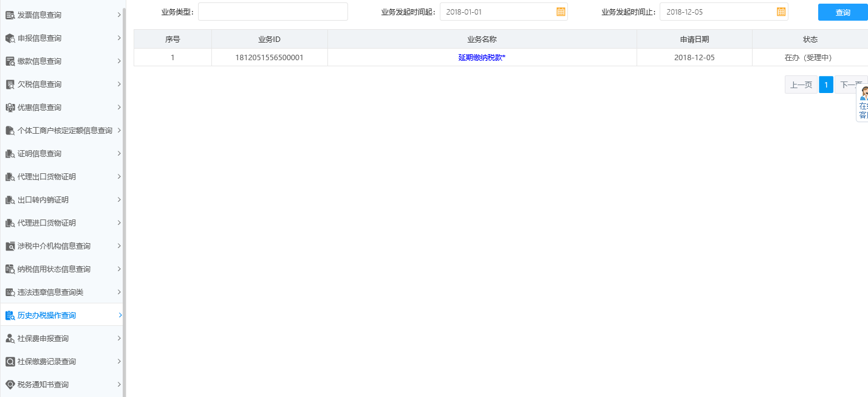This screenshot has width=868, height=397.
Task: Click the 证明信息查询 sidebar icon
Action: click(10, 153)
